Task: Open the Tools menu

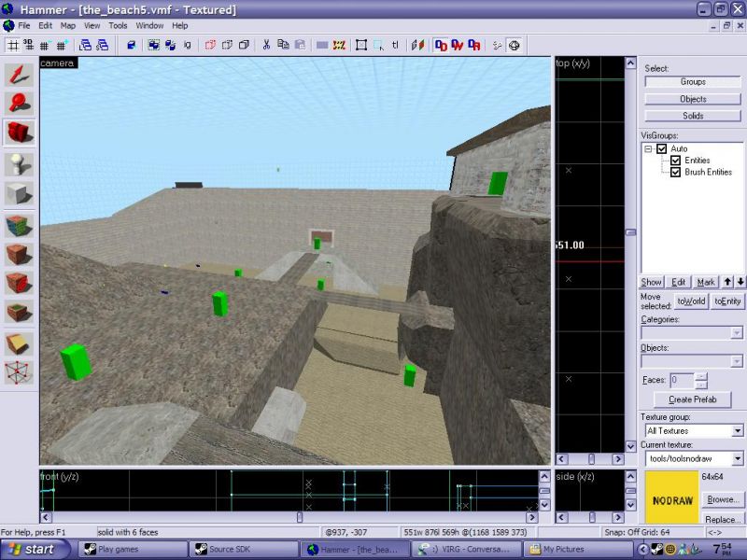Action: pos(118,25)
